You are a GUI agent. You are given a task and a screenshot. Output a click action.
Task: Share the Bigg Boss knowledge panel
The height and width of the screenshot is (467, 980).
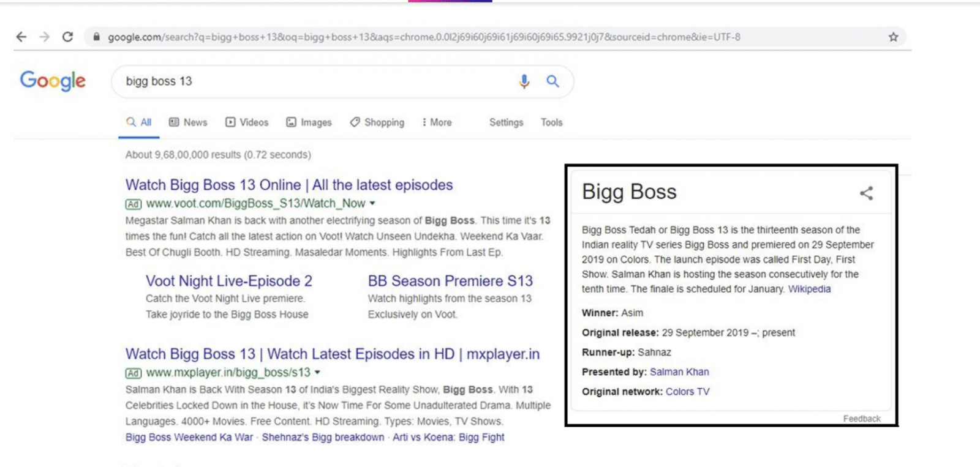tap(866, 193)
